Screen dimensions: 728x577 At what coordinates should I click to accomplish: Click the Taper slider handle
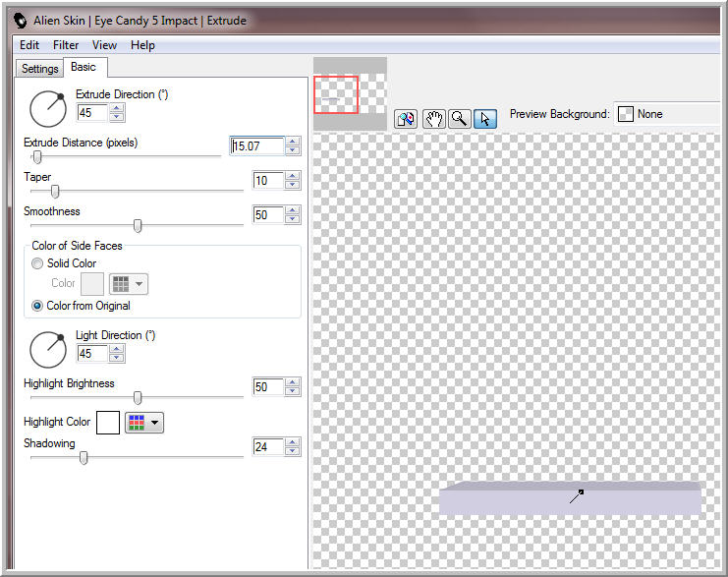point(55,191)
